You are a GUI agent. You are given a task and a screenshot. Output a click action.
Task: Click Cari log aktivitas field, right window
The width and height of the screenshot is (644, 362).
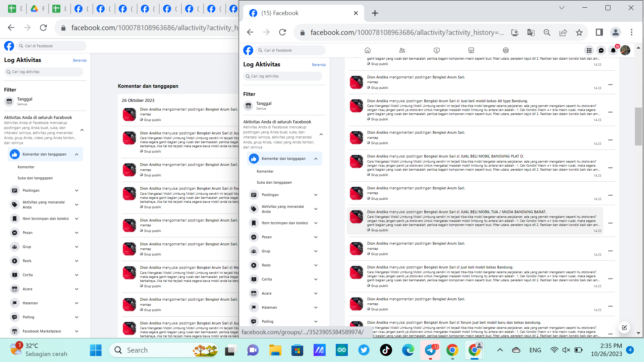tap(283, 76)
